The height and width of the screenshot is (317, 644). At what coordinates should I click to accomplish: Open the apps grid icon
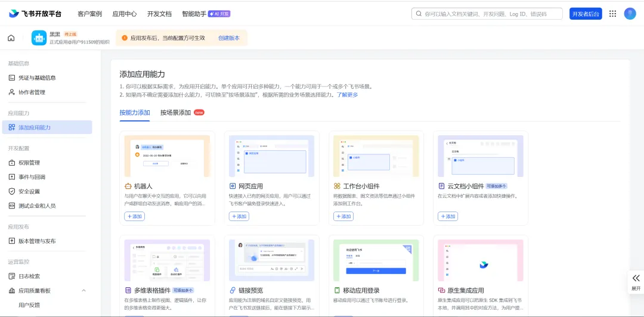pos(612,14)
